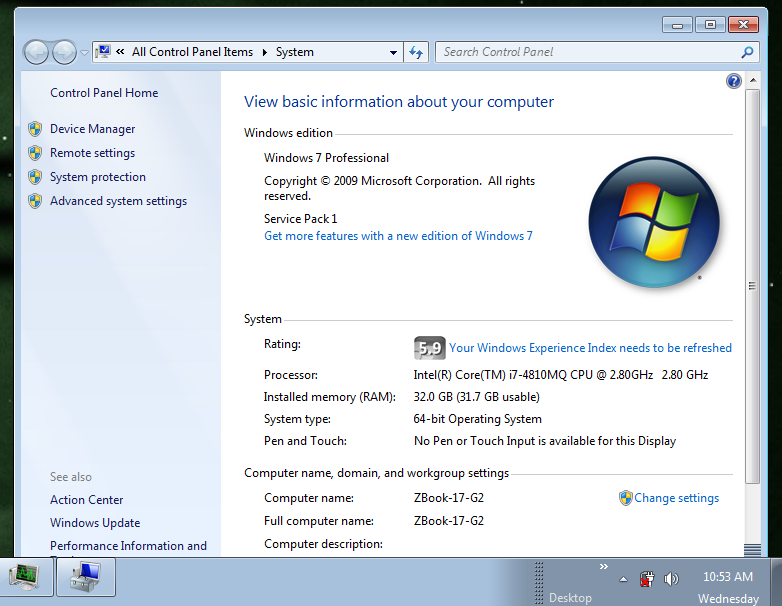Open recent pages dropdown next to Forward button
The width and height of the screenshot is (782, 606).
tap(84, 53)
